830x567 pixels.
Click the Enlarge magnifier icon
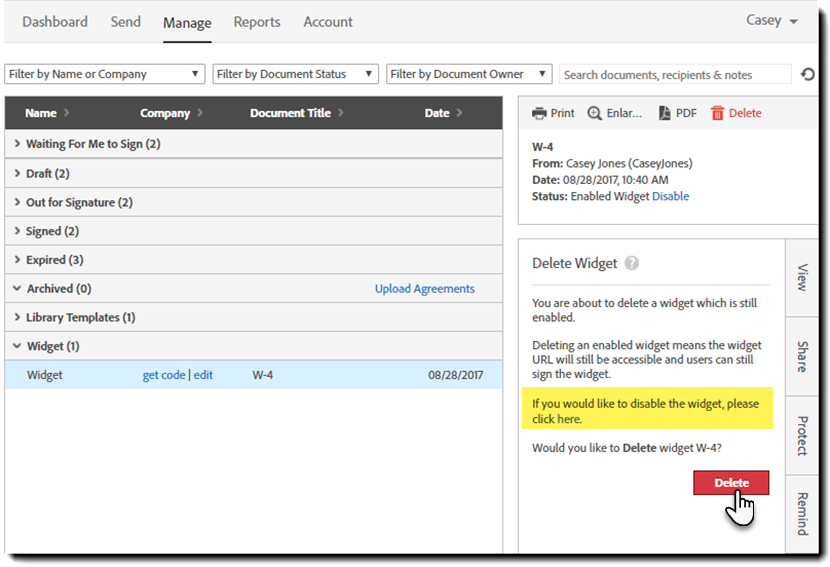(594, 113)
